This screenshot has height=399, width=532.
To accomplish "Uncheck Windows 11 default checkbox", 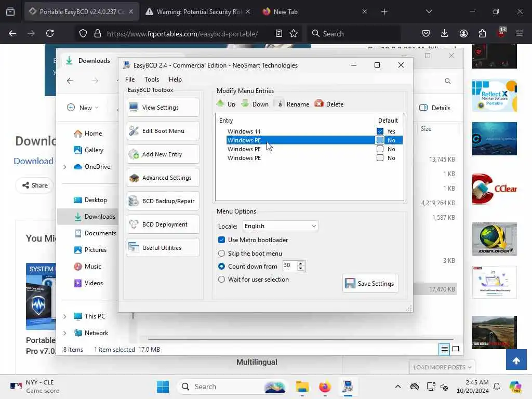I will [380, 131].
